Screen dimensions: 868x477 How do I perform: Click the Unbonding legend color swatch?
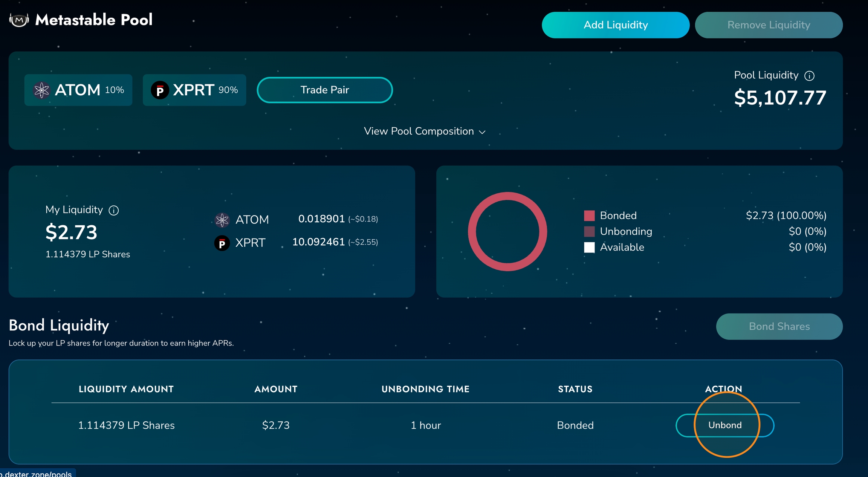click(589, 231)
